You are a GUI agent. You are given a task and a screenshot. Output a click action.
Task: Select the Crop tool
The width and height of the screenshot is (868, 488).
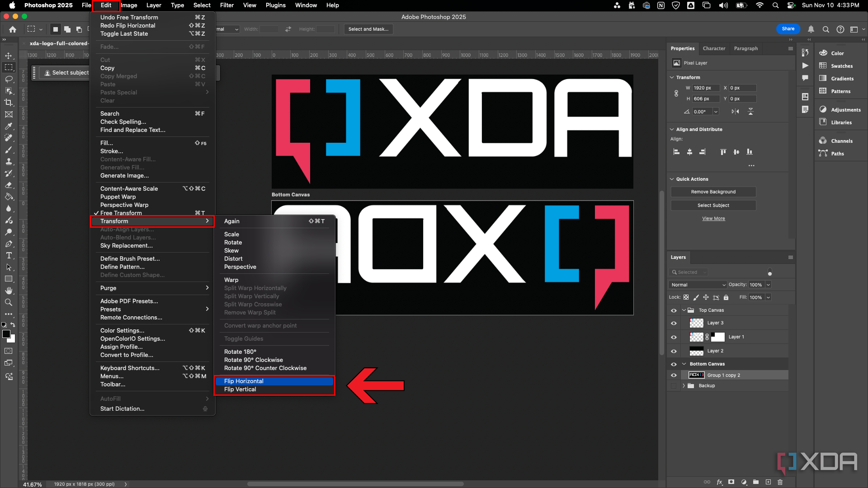pos(9,103)
